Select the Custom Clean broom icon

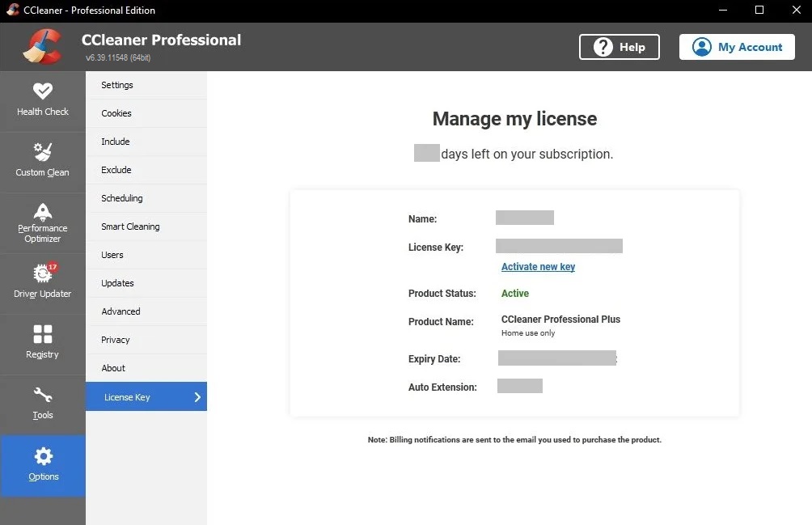43,152
